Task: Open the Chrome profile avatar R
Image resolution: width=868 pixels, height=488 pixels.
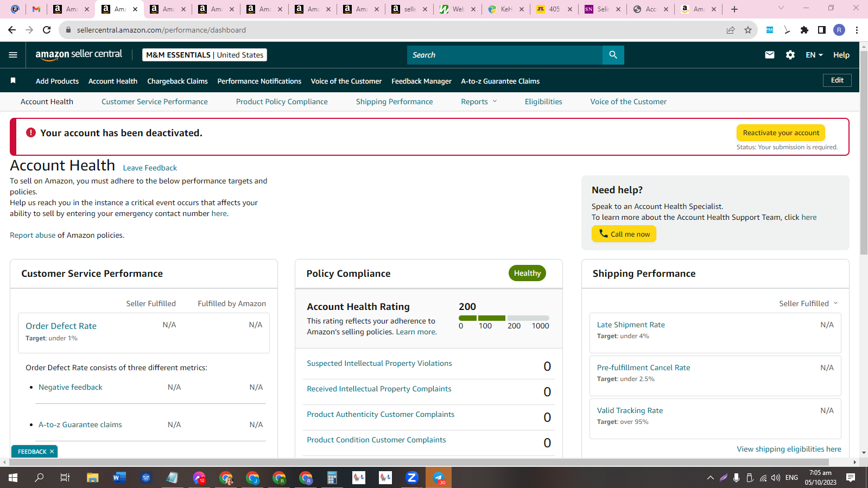Action: [839, 30]
